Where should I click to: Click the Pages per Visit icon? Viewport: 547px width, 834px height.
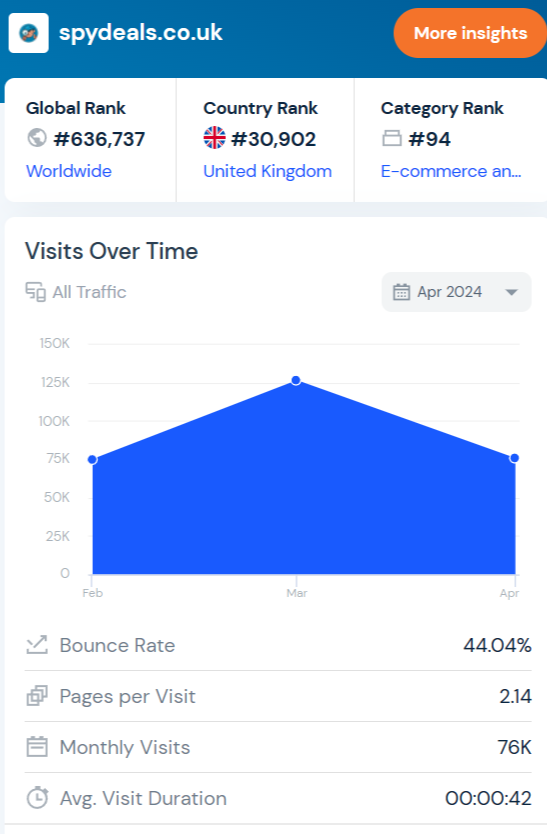coord(37,696)
